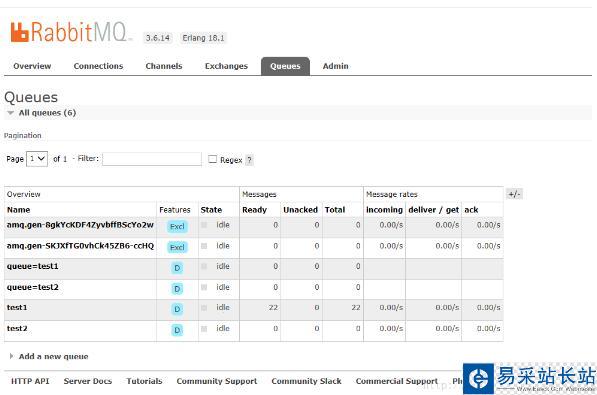
Task: Click the D feature badge for test2 queue
Action: click(x=177, y=330)
